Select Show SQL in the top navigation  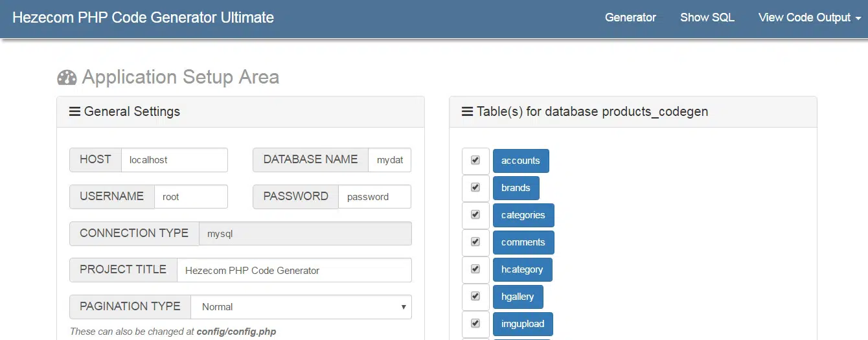pos(707,17)
